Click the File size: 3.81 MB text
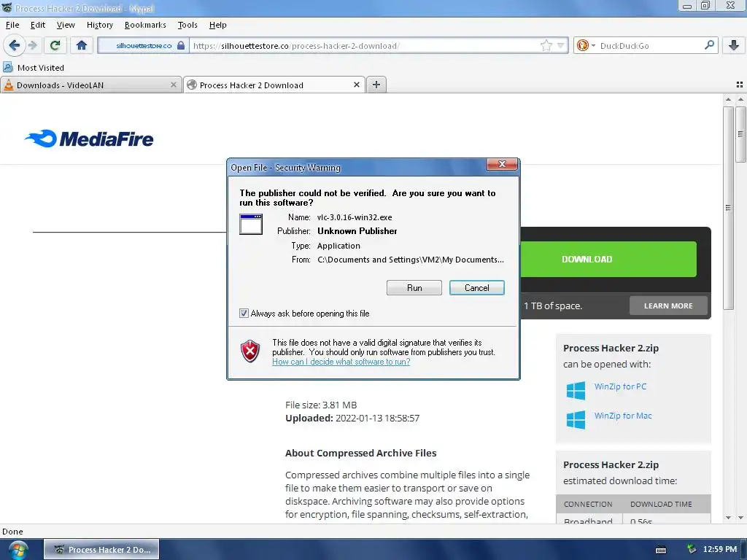 coord(321,405)
